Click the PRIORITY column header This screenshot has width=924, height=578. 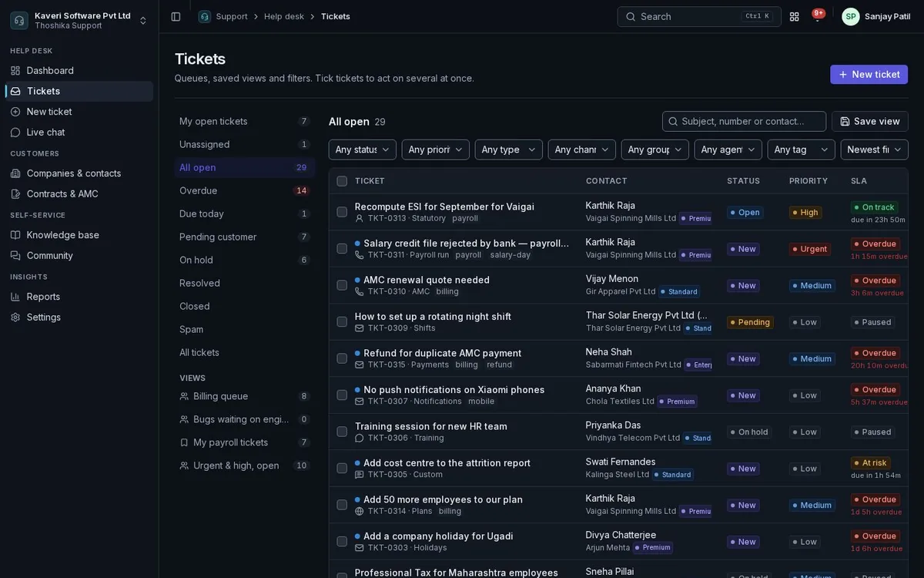[x=808, y=181]
